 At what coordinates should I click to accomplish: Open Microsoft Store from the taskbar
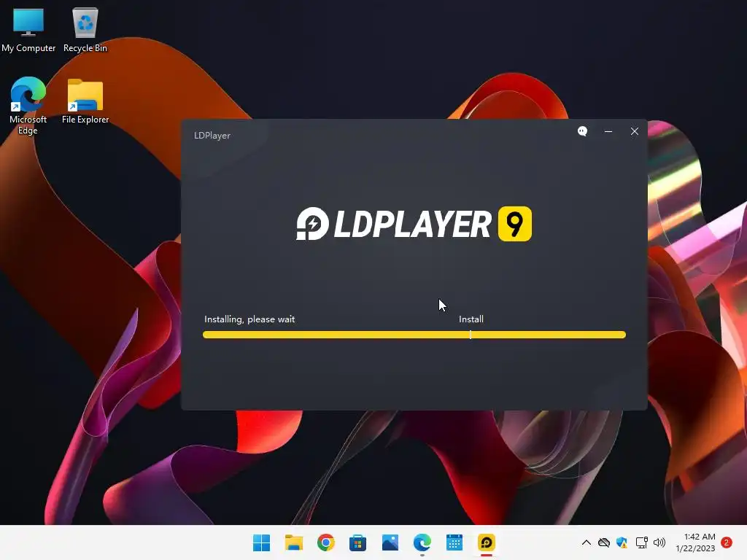point(357,542)
